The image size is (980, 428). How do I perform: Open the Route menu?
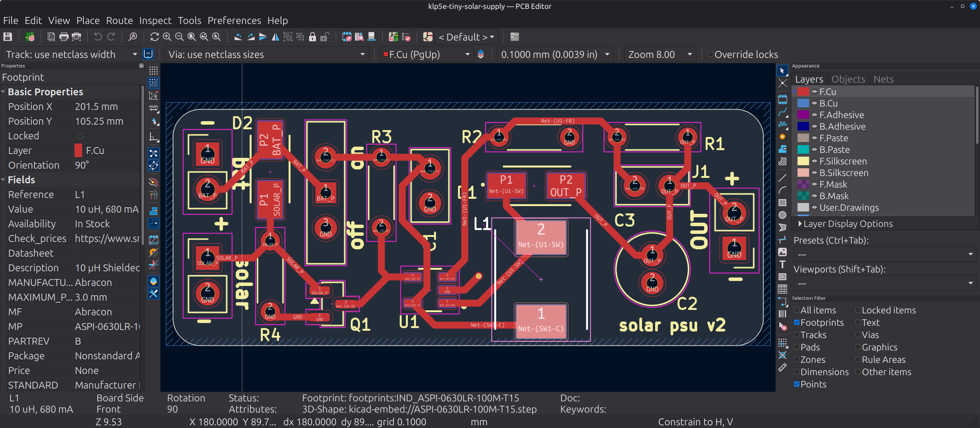119,20
